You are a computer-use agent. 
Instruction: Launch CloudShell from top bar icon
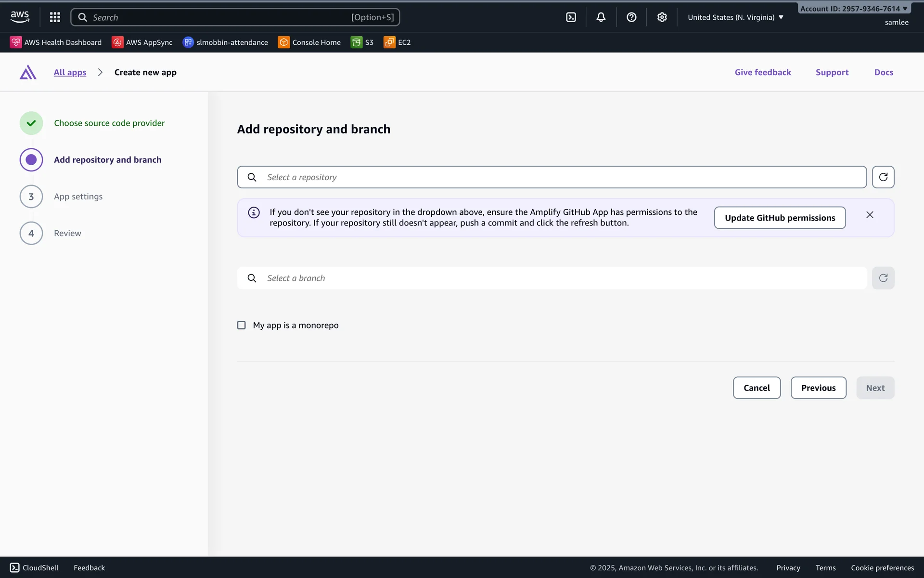click(571, 17)
